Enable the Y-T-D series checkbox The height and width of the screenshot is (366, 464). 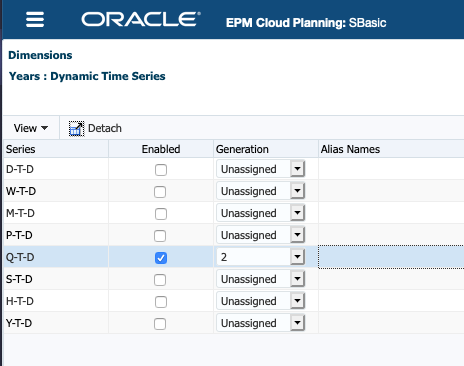coord(160,324)
